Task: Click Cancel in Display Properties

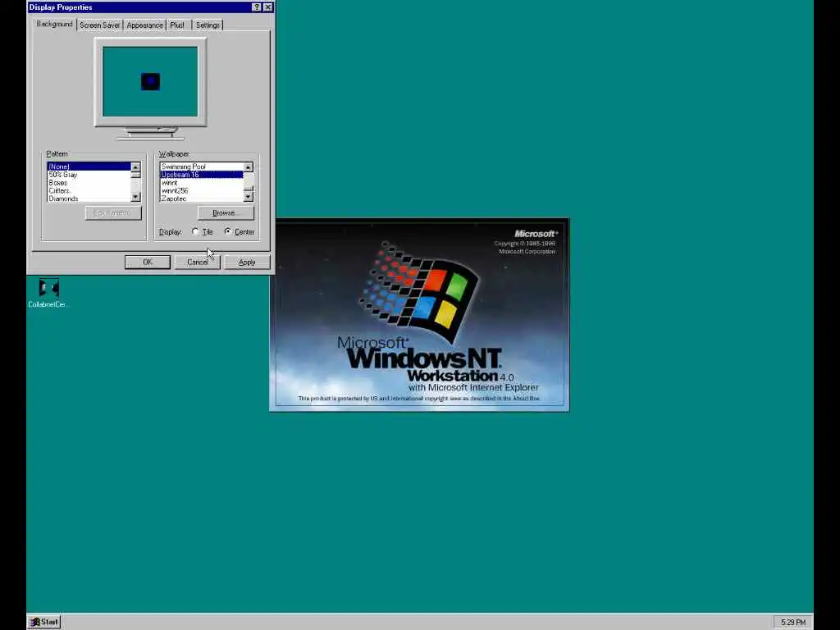Action: tap(197, 262)
